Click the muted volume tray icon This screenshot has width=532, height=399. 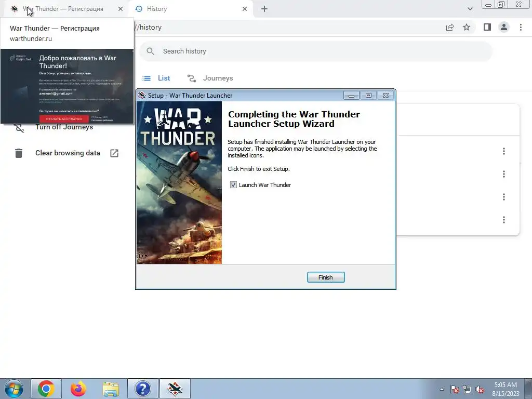point(480,390)
